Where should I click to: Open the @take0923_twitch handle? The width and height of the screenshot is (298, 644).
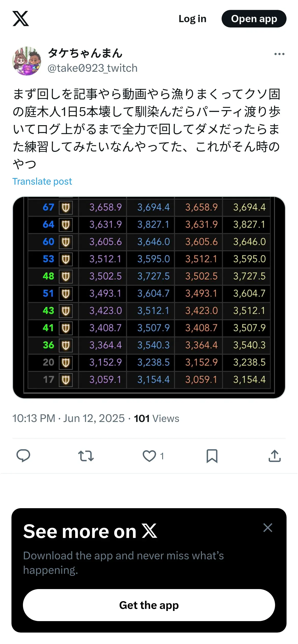click(x=92, y=68)
